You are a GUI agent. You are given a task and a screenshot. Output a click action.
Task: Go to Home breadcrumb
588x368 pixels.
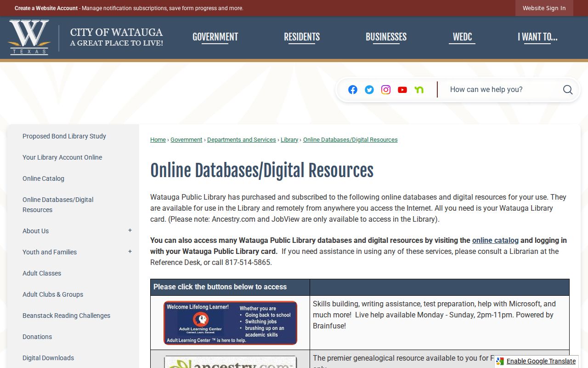pos(158,140)
